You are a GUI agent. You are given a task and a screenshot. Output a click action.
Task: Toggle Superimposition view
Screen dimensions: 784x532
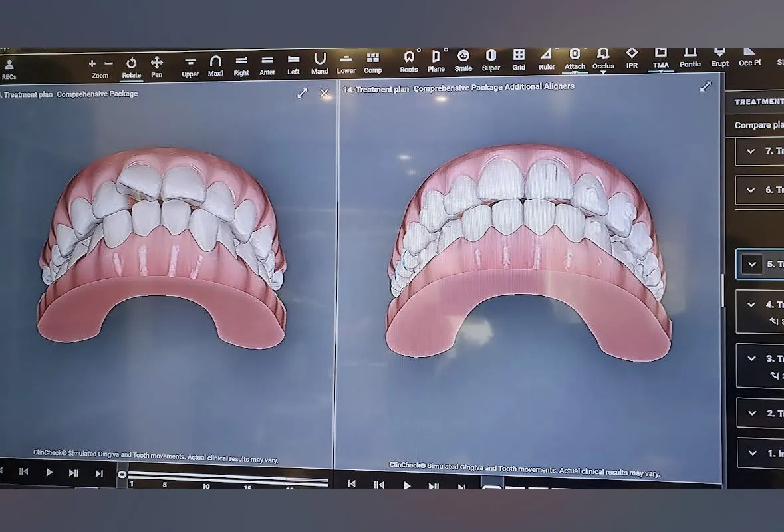(491, 59)
